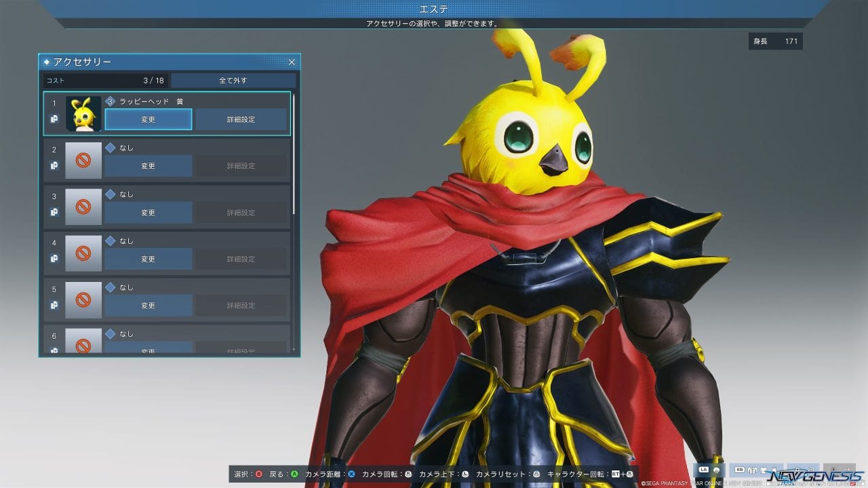Click greyed-out 詳細設定 in slot 3
Image resolution: width=868 pixels, height=488 pixels.
[x=241, y=212]
